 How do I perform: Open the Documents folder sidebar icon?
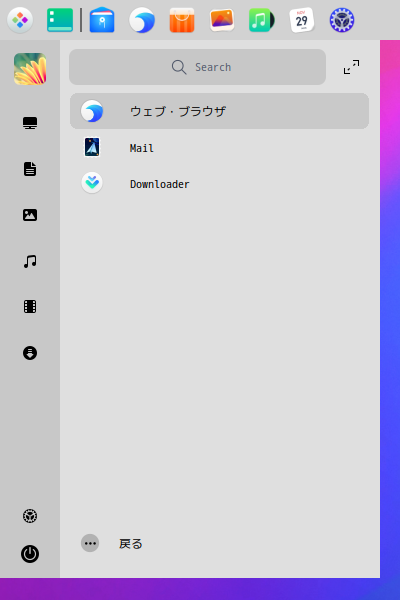coord(30,169)
